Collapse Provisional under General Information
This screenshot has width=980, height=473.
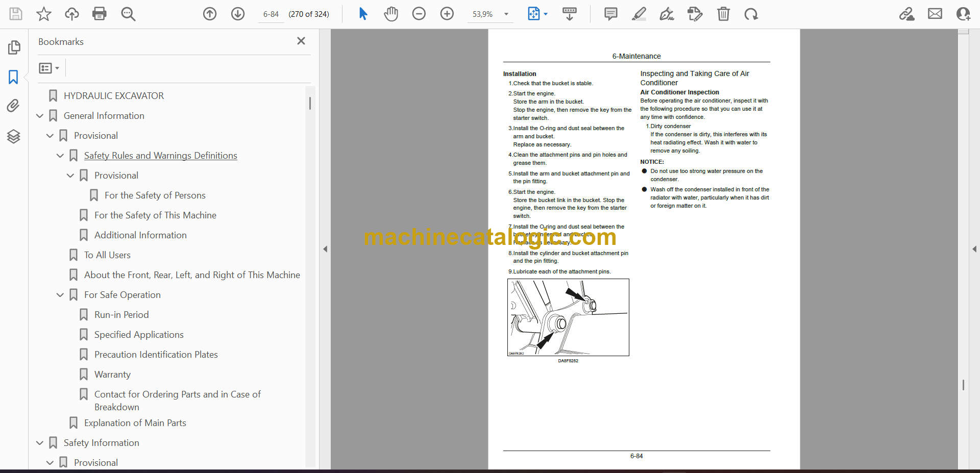[50, 136]
